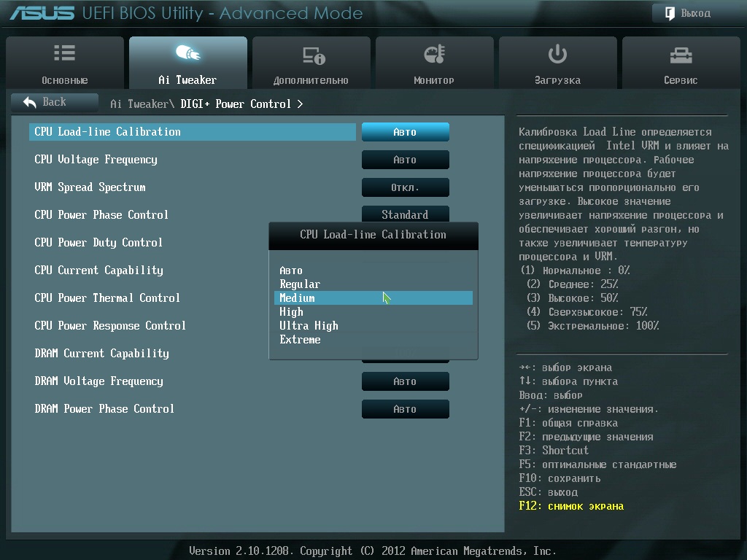Open DRAM Power Phase Control Авто dropdown
Screen dimensions: 747x560
click(x=406, y=409)
